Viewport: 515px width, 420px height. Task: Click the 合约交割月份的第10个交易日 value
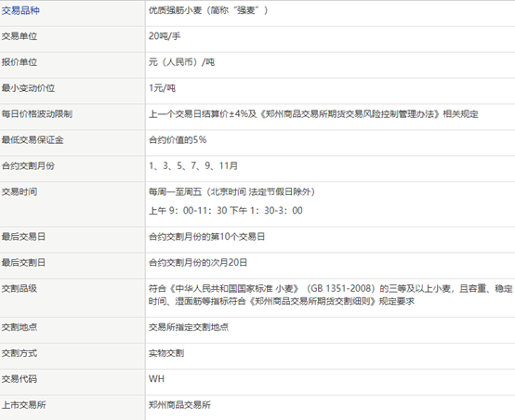(206, 237)
